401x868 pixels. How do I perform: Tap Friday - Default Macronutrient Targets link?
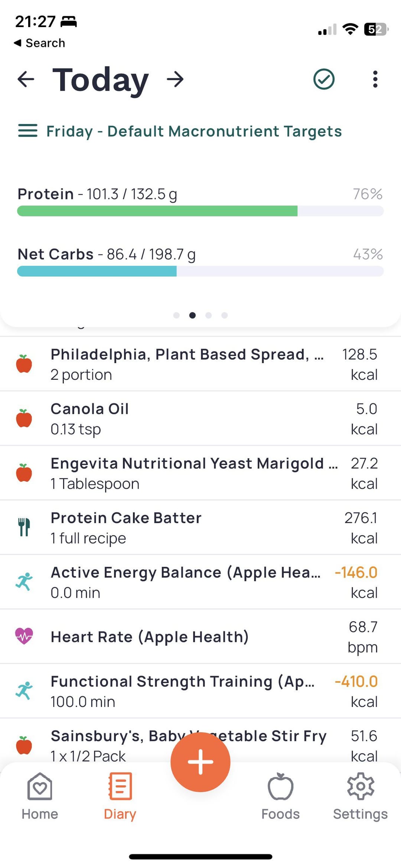click(x=194, y=131)
